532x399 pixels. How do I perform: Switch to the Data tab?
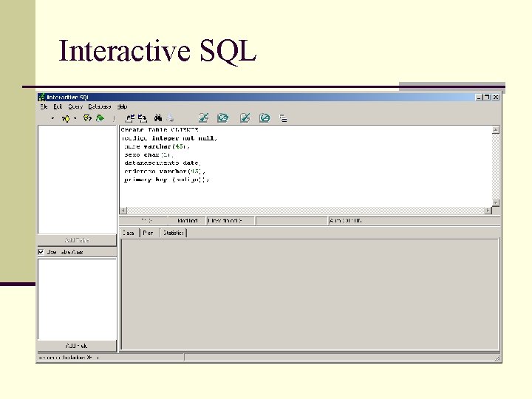tap(129, 233)
